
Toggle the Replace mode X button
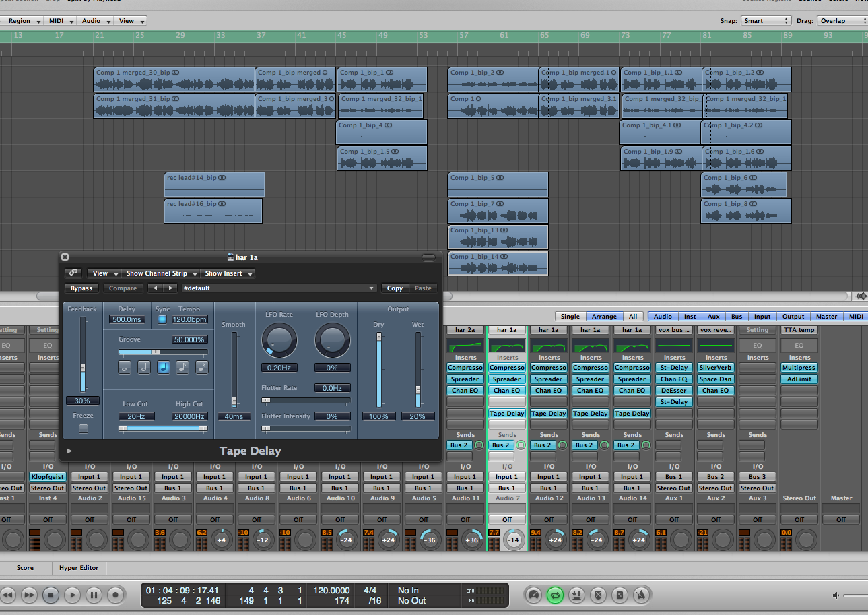pos(599,595)
